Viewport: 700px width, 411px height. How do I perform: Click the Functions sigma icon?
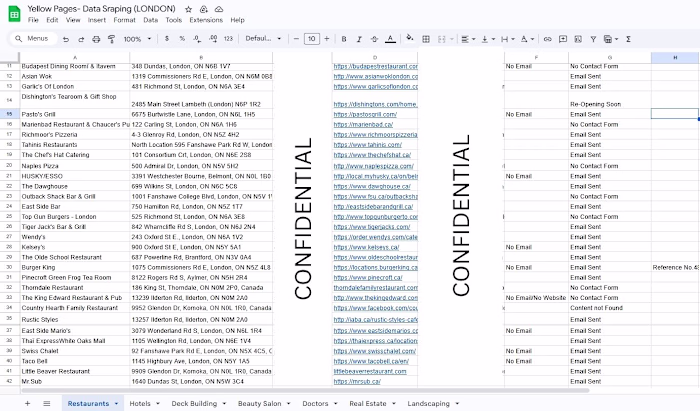pyautogui.click(x=628, y=39)
